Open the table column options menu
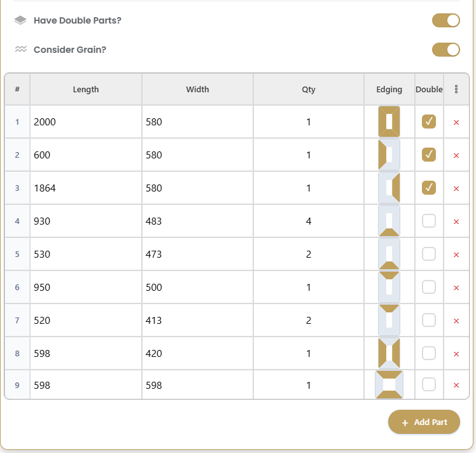The width and height of the screenshot is (476, 453). [x=456, y=89]
